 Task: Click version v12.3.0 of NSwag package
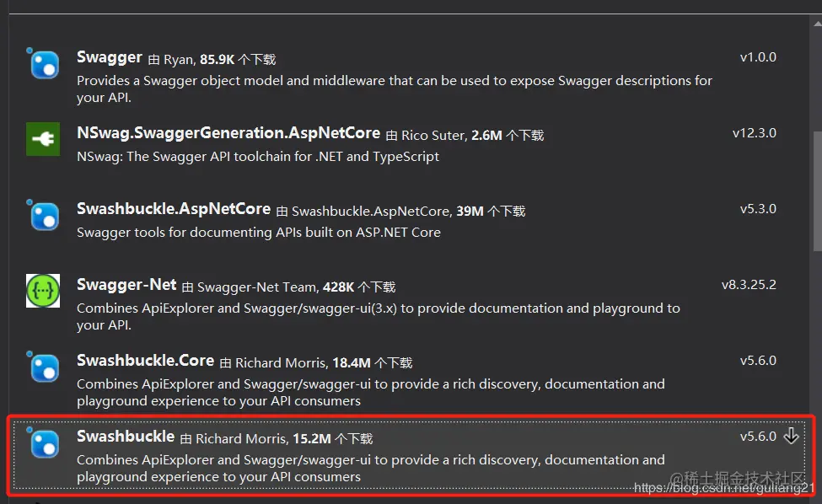click(755, 133)
